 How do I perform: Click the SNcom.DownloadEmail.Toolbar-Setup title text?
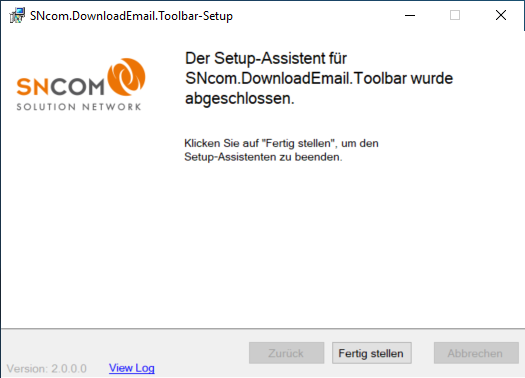pyautogui.click(x=131, y=16)
